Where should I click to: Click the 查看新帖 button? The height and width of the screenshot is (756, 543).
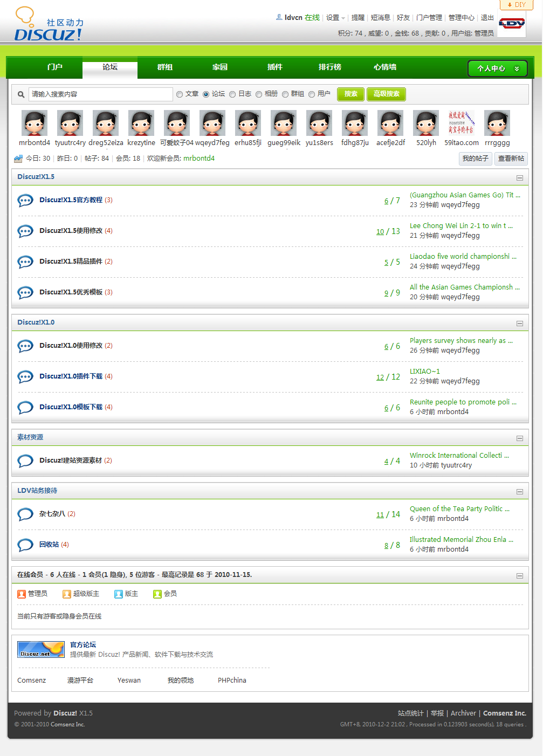(x=511, y=159)
